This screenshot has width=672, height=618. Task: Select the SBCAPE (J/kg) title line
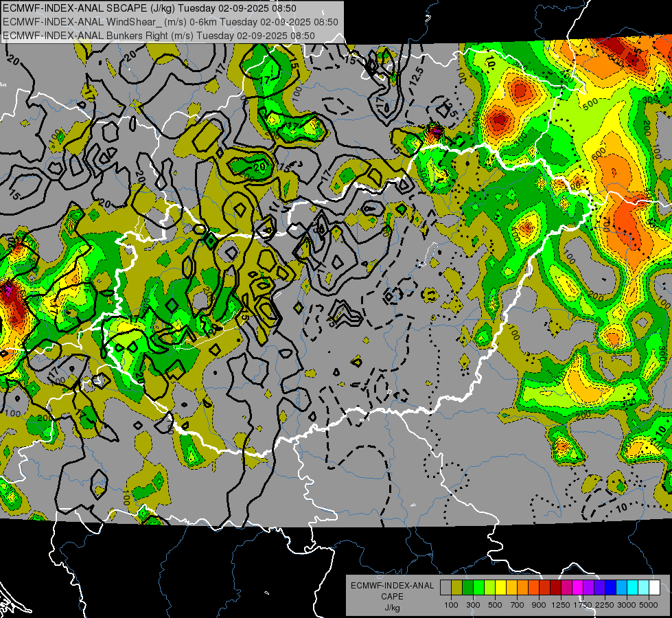coord(149,8)
